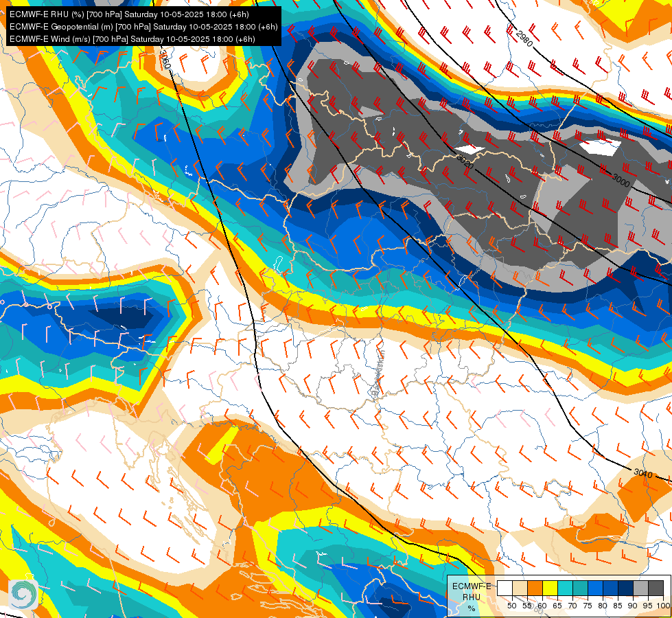Image resolution: width=672 pixels, height=618 pixels.
Task: Click the 3060 contour label
Action: tap(165, 60)
